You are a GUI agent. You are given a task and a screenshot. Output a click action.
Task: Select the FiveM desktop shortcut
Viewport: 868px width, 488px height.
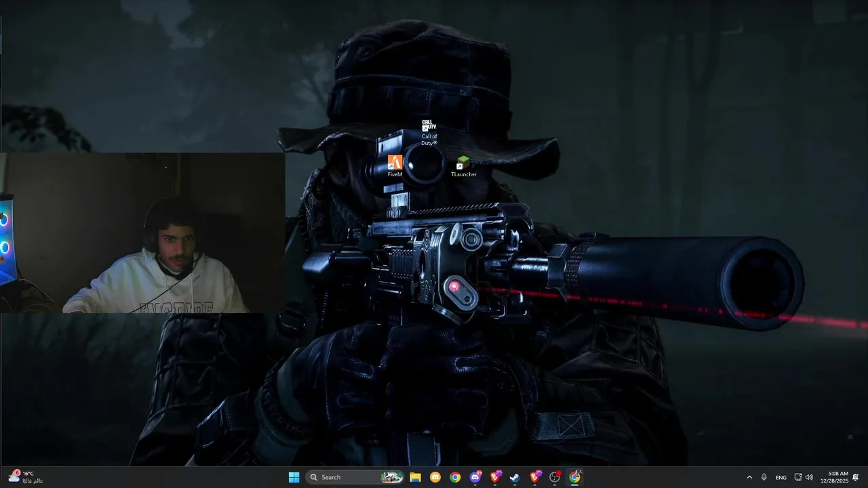click(395, 166)
